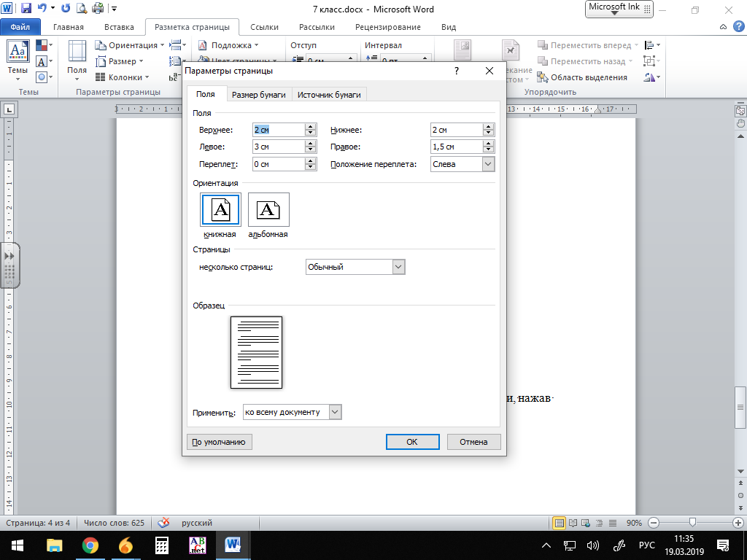Viewport: 747px width, 560px height.
Task: Open the Темы themes gallery
Action: click(x=18, y=58)
